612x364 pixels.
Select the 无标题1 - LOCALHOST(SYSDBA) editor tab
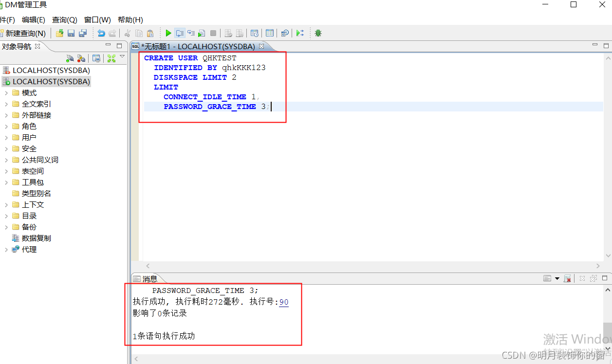pos(198,46)
